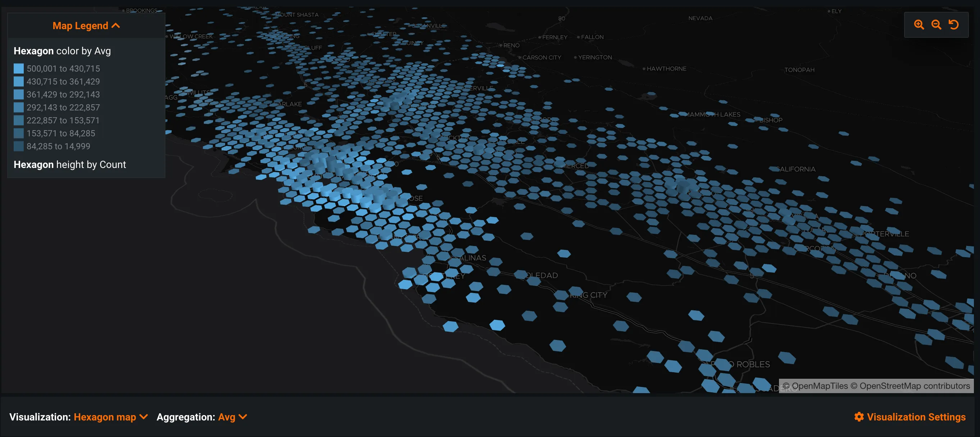Click the YERINGTON map label
This screenshot has height=437, width=980.
[594, 58]
